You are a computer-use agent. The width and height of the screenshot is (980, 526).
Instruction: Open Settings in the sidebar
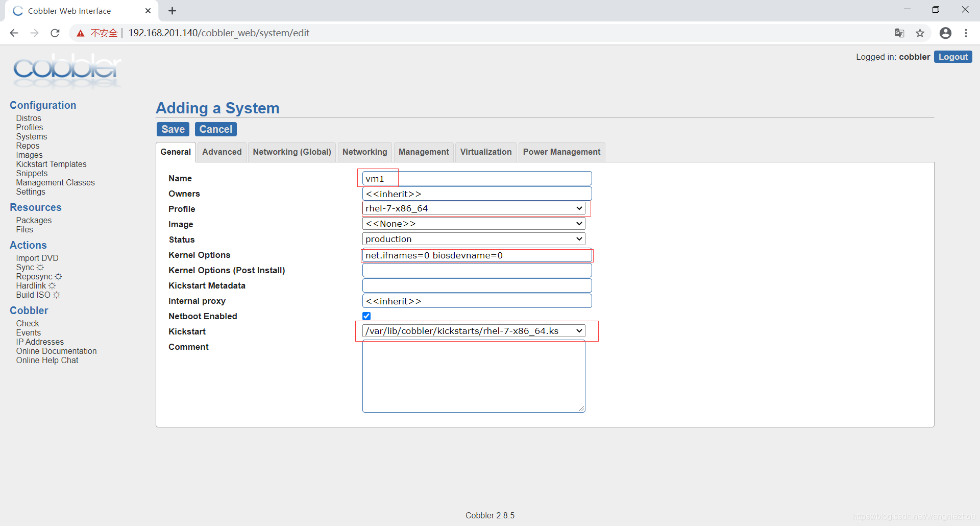click(31, 192)
